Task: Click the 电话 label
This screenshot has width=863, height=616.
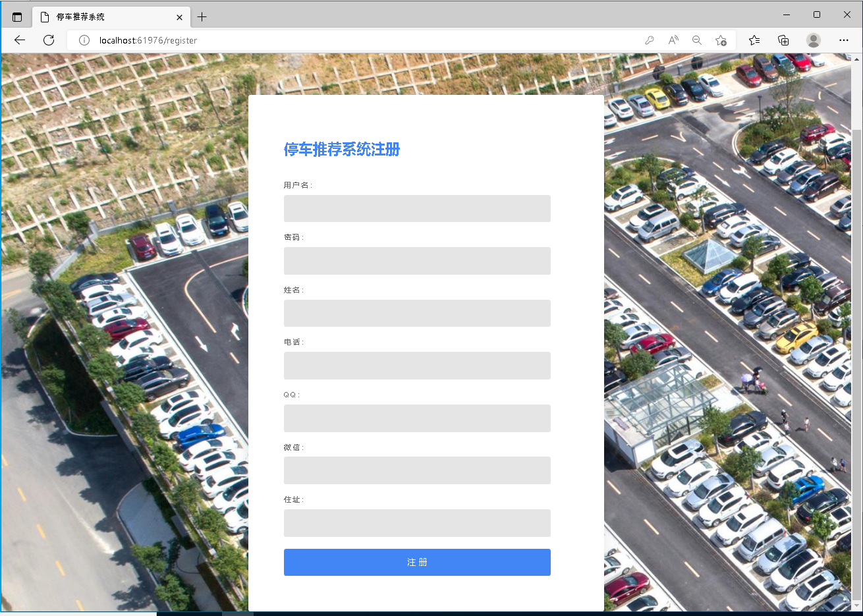Action: 294,342
